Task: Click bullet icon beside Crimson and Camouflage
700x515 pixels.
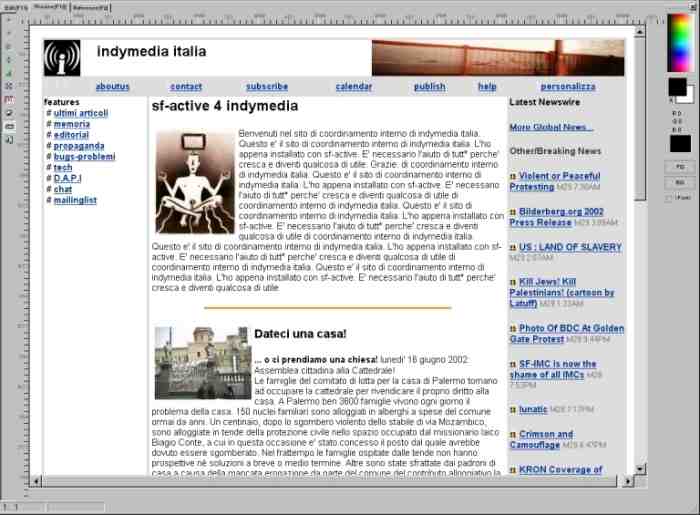Action: 513,435
